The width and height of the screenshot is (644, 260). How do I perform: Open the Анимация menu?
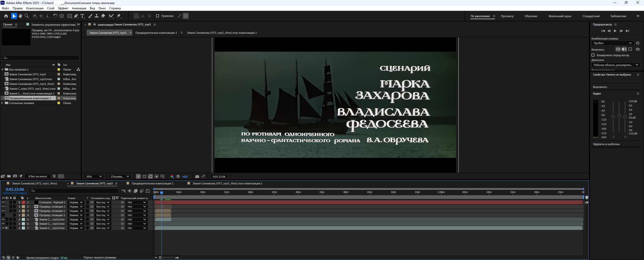pos(79,8)
